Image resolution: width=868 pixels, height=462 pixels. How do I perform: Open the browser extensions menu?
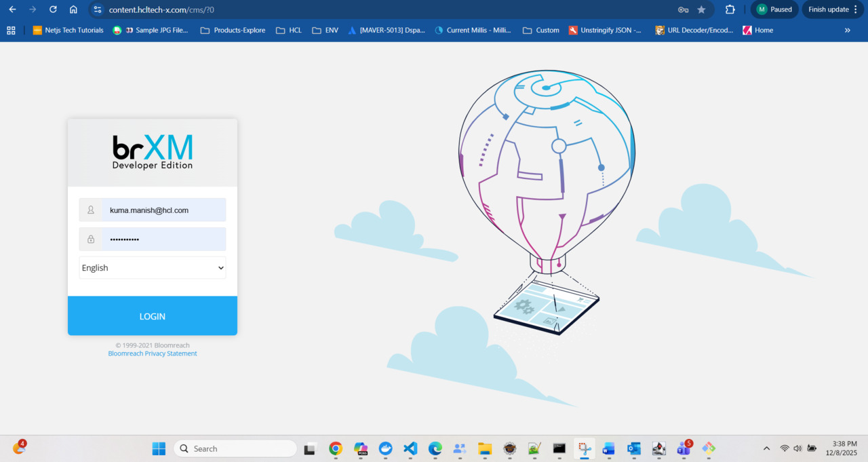pyautogui.click(x=730, y=9)
